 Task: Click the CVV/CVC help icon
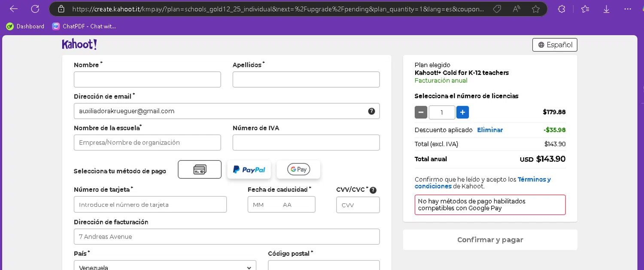point(373,190)
